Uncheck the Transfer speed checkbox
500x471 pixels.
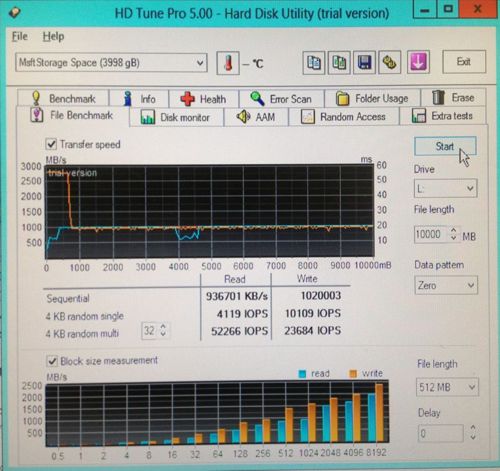pyautogui.click(x=51, y=144)
